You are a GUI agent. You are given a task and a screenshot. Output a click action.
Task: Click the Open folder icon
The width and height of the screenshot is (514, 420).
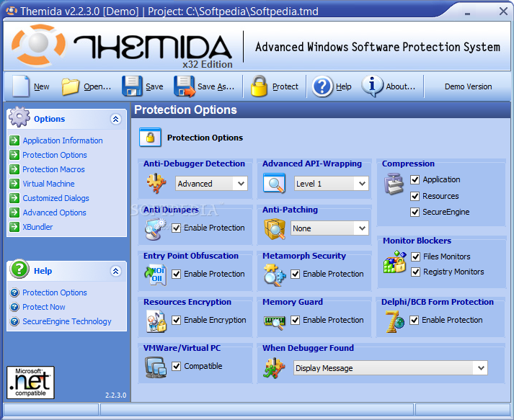click(71, 86)
